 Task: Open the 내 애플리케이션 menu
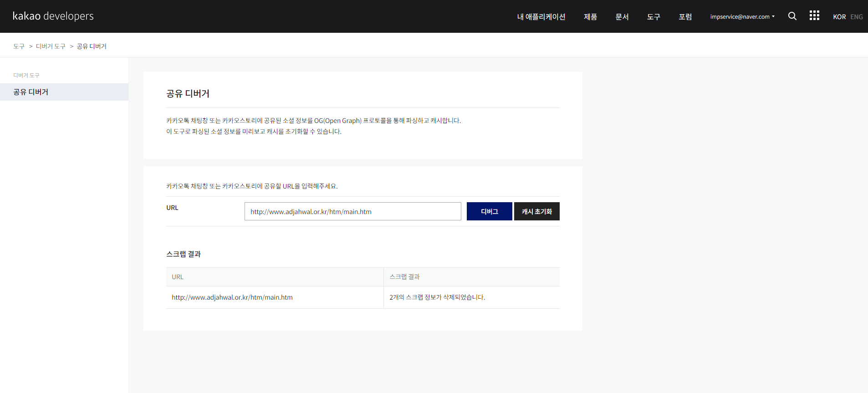click(541, 17)
